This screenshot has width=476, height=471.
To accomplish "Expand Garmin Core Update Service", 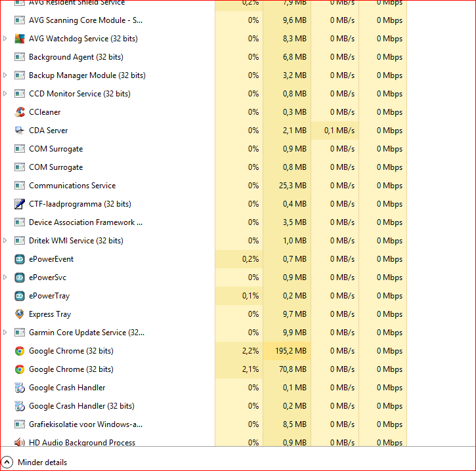I will (x=5, y=333).
